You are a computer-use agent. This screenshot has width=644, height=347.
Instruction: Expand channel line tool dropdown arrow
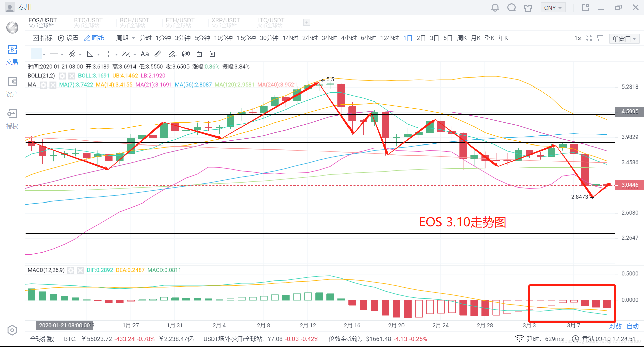click(80, 54)
